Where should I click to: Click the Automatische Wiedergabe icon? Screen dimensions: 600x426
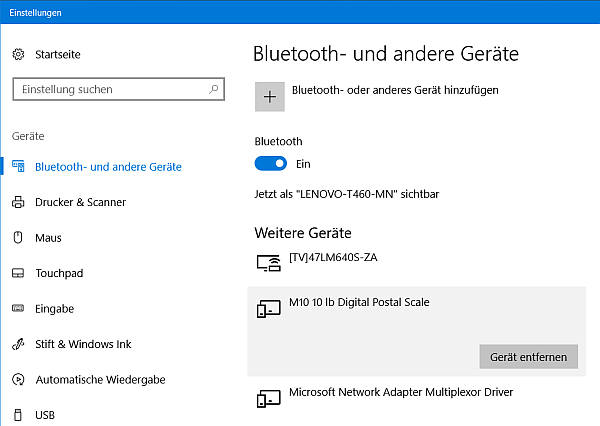[x=18, y=380]
